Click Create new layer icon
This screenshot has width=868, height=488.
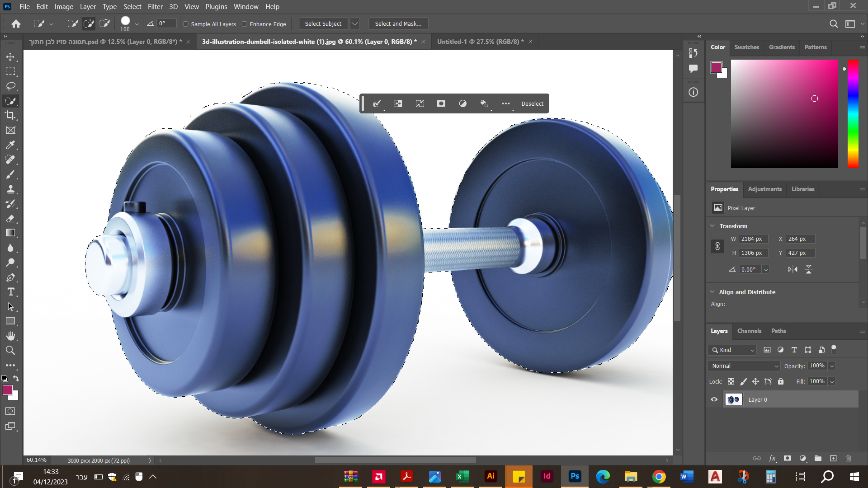(x=833, y=458)
